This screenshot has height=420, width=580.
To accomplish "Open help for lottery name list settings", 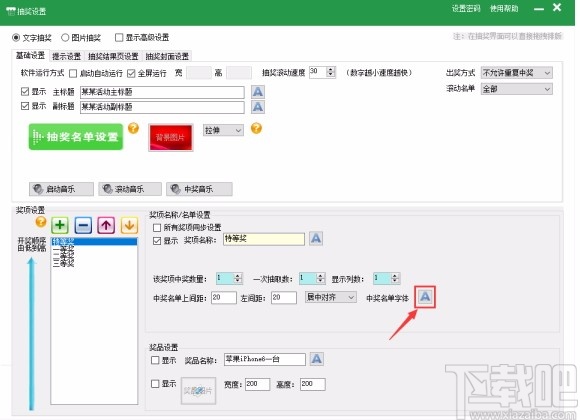I will tap(134, 128).
